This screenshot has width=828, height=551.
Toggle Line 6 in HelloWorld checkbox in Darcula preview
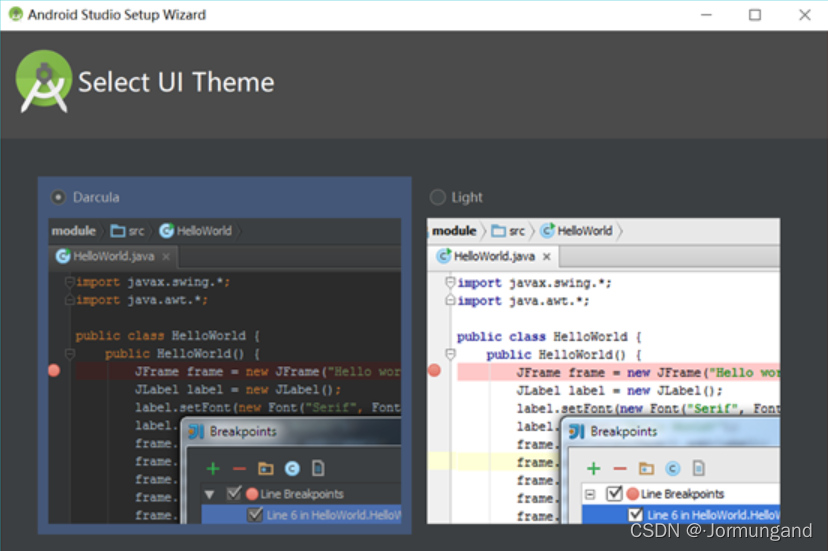[255, 515]
